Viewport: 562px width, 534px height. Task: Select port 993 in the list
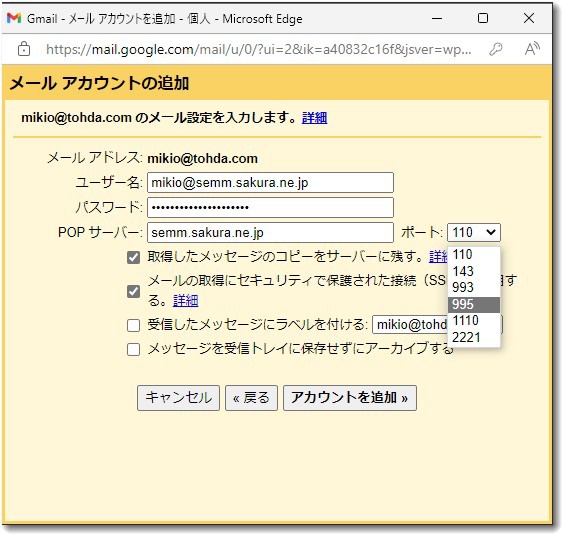click(473, 287)
